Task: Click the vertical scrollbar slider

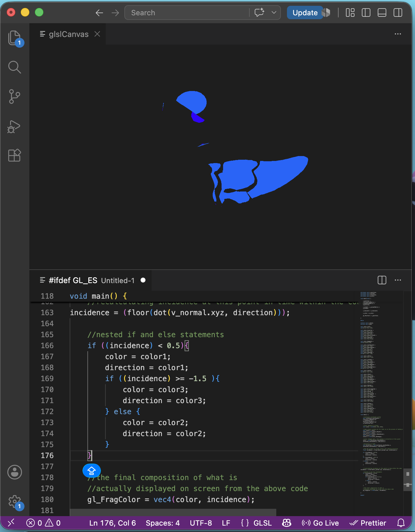Action: [x=408, y=479]
